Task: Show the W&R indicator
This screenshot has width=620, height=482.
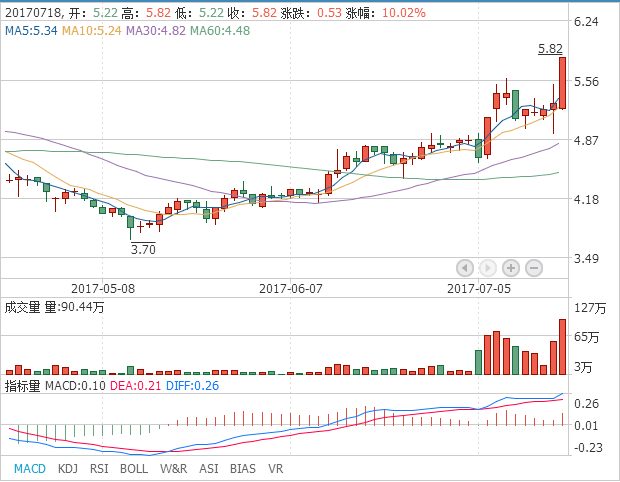Action: tap(173, 469)
